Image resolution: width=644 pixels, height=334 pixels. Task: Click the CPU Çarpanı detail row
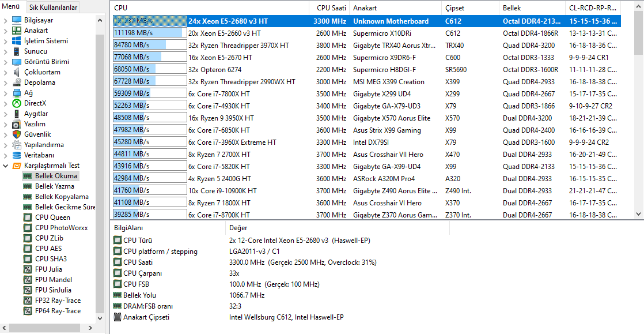pos(280,273)
